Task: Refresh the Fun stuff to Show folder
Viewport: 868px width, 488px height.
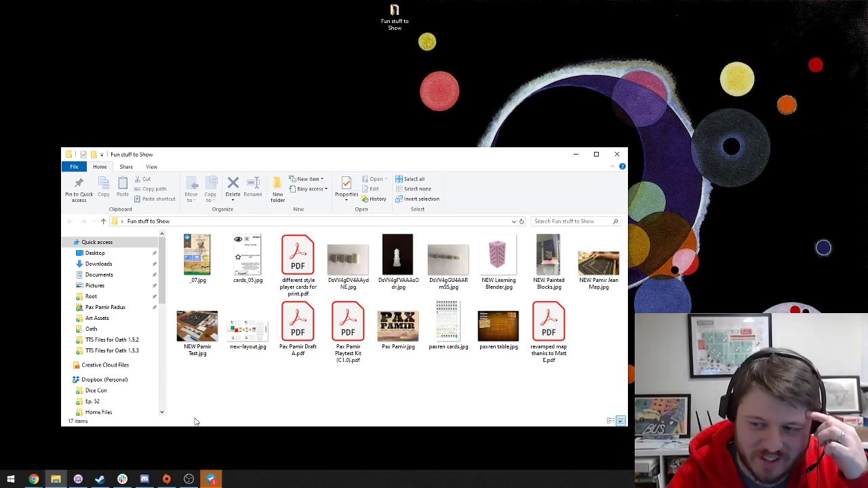Action: [x=521, y=222]
